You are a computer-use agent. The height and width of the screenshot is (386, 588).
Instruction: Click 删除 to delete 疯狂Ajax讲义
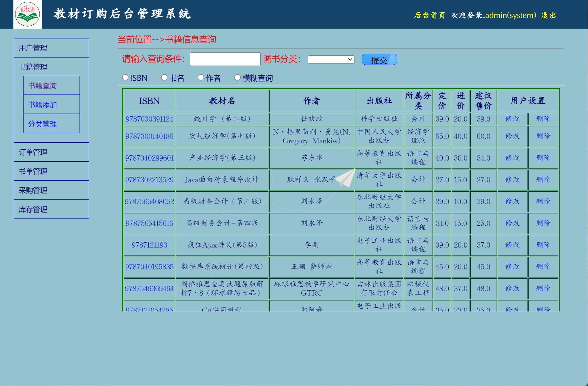tap(543, 245)
